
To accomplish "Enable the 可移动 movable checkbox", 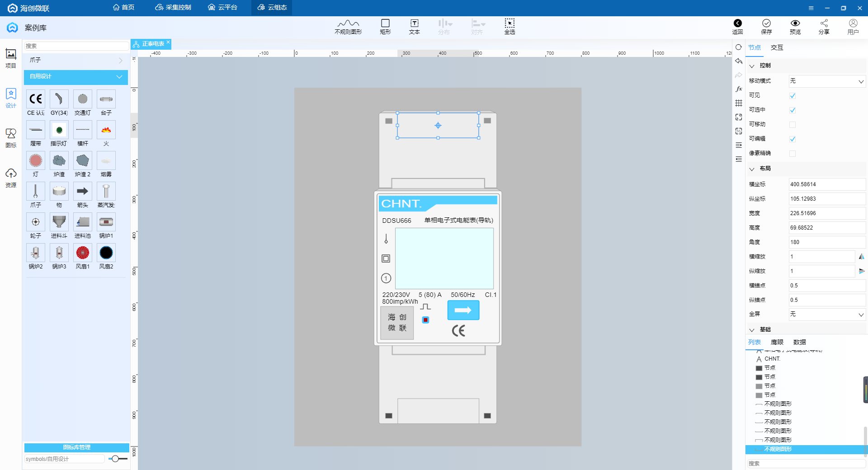I will (x=793, y=124).
